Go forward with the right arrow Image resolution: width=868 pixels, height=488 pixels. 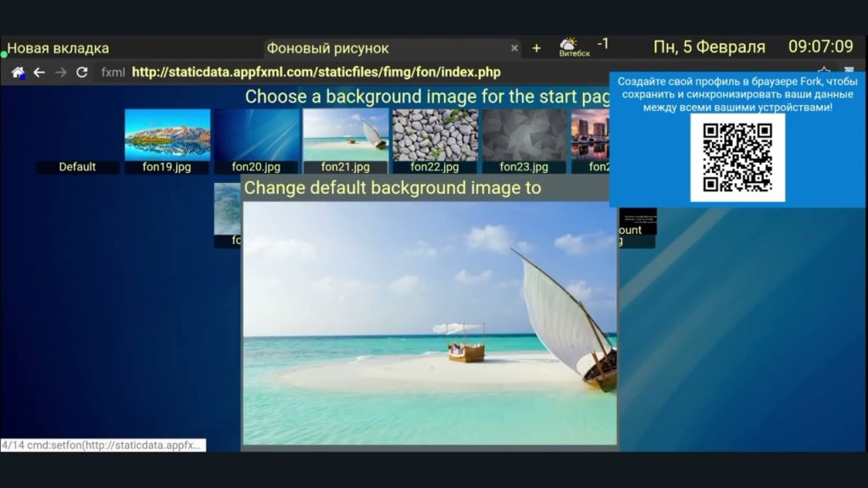click(60, 73)
